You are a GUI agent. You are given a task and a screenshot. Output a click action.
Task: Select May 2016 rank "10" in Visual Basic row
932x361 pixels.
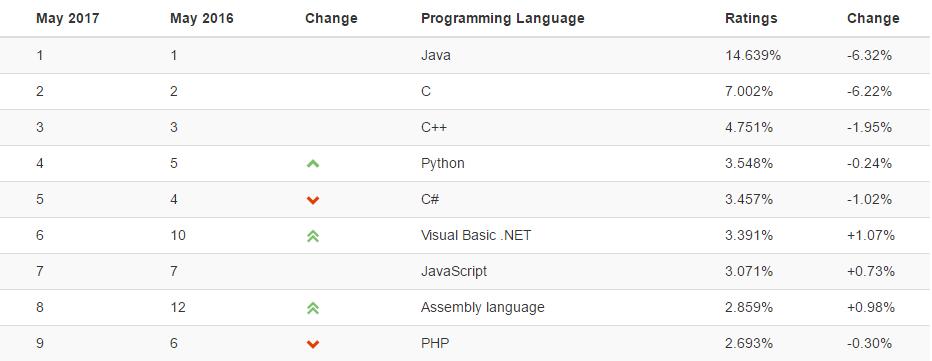178,236
